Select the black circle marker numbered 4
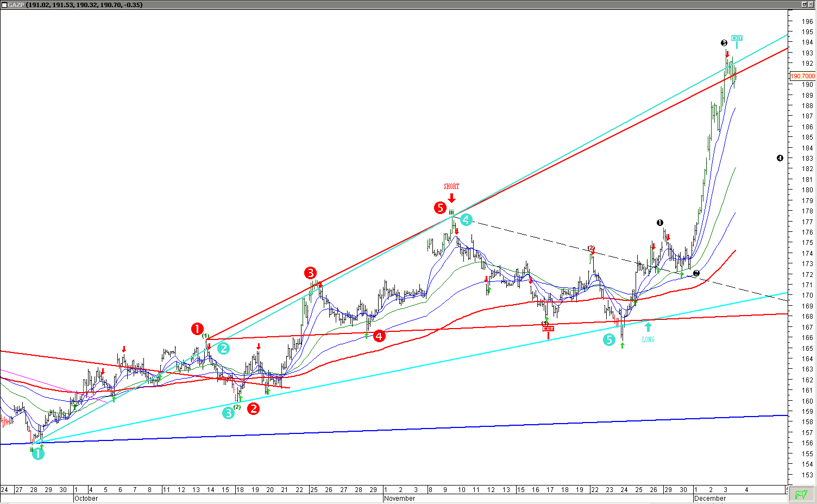The image size is (817, 504). 780,158
